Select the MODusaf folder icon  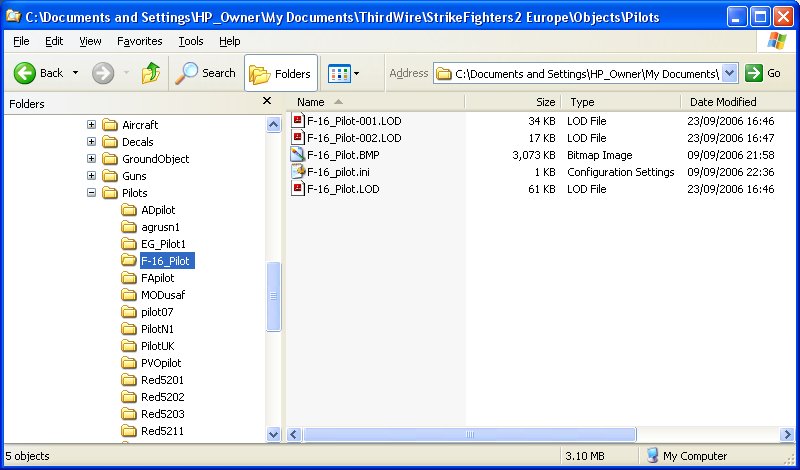click(129, 295)
